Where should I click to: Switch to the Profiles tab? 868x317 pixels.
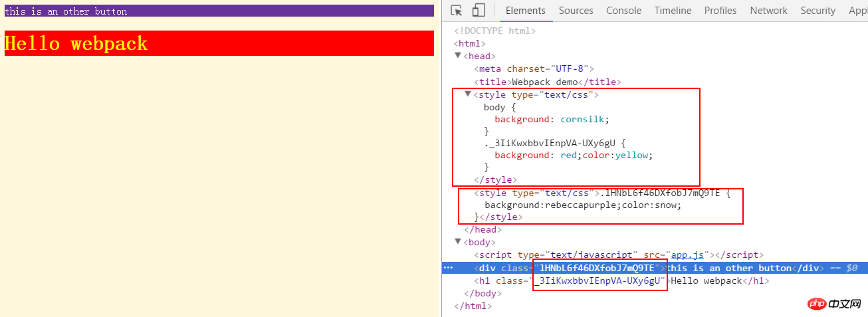pos(720,11)
